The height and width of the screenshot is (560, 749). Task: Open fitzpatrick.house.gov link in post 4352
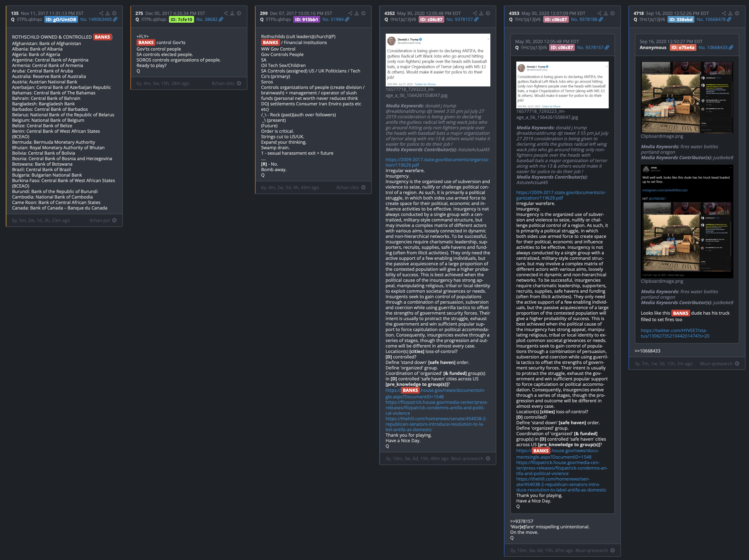click(x=437, y=408)
